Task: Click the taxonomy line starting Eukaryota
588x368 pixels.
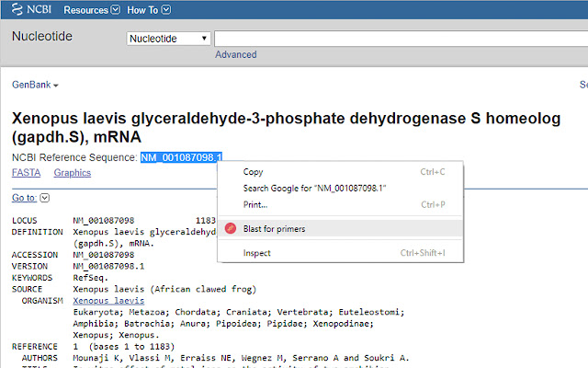Action: click(239, 312)
